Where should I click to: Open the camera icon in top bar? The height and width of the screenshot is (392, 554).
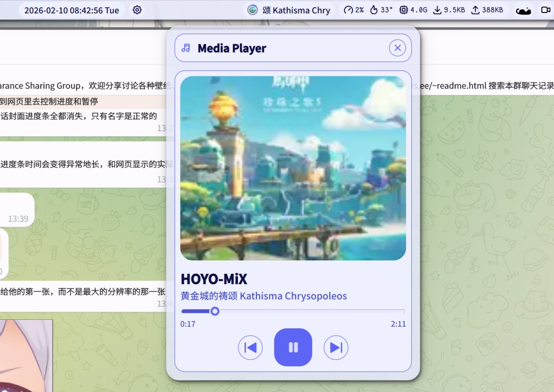point(547,10)
